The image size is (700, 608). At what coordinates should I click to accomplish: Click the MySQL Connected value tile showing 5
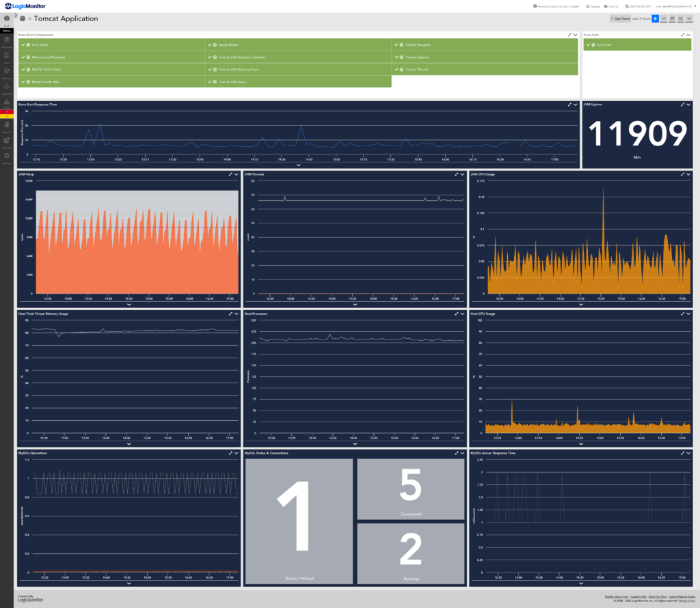[411, 489]
